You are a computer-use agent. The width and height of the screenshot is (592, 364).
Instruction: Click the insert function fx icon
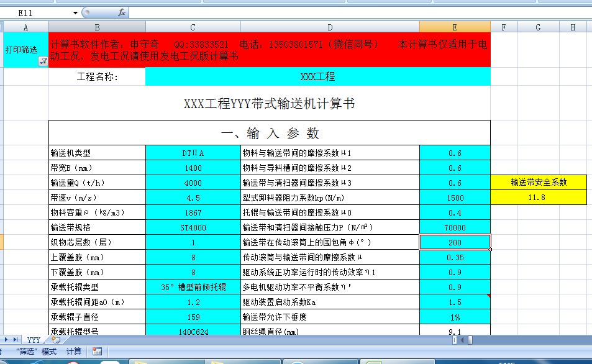click(x=122, y=12)
